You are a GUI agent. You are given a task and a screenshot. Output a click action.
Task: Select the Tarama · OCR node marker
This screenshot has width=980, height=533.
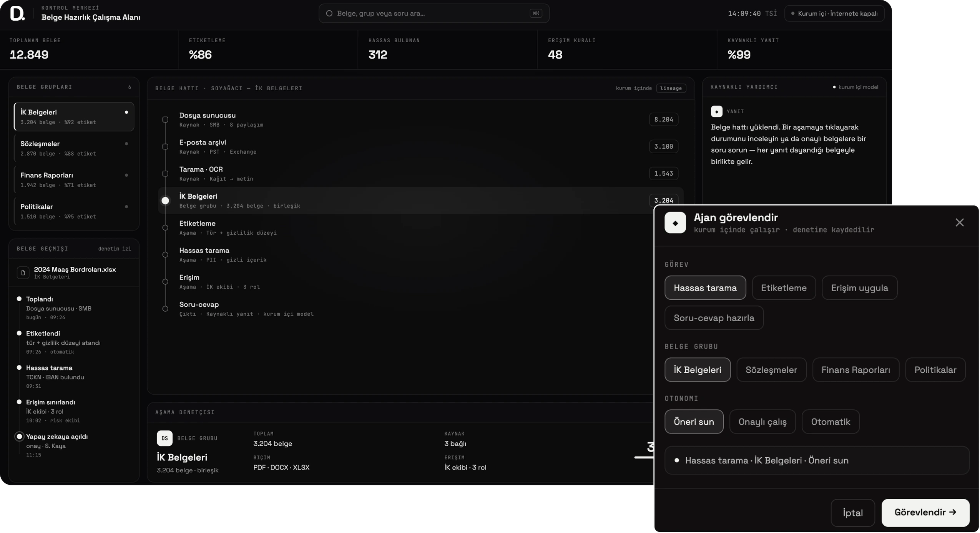point(165,173)
